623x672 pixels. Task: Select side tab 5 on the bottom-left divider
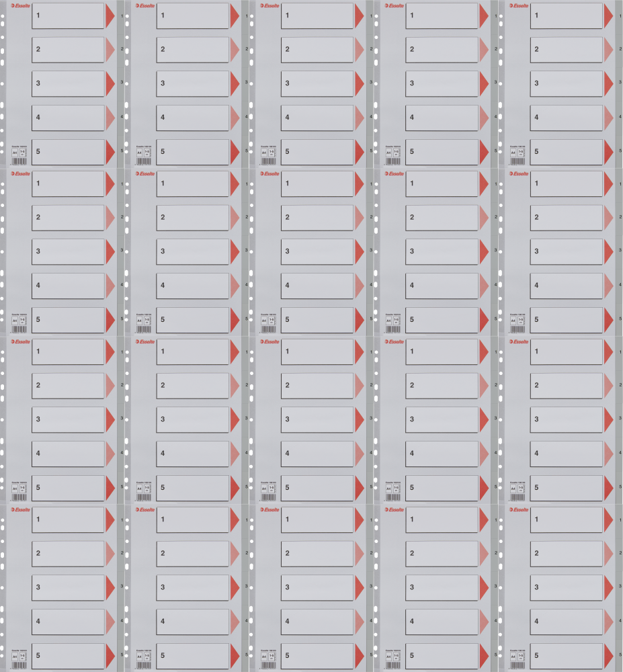(122, 655)
